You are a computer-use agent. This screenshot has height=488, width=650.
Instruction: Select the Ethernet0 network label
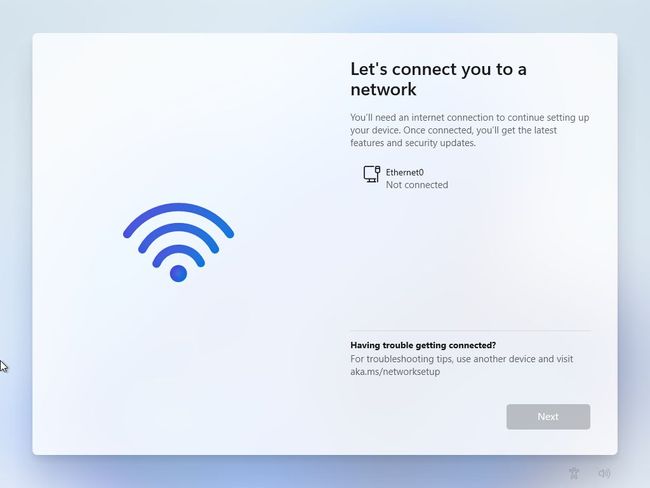[x=405, y=172]
